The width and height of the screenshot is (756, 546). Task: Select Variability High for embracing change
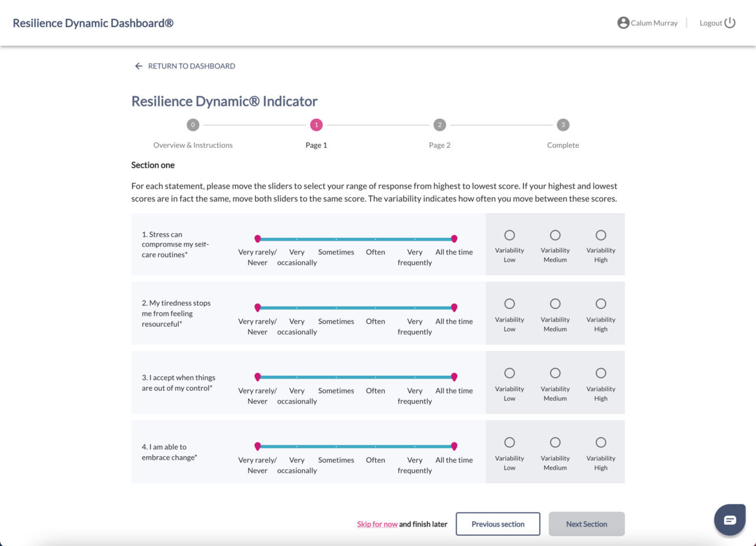point(601,442)
